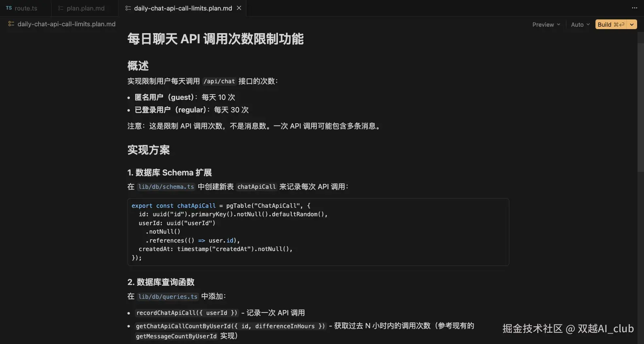
Task: Click the Build button
Action: tap(611, 25)
